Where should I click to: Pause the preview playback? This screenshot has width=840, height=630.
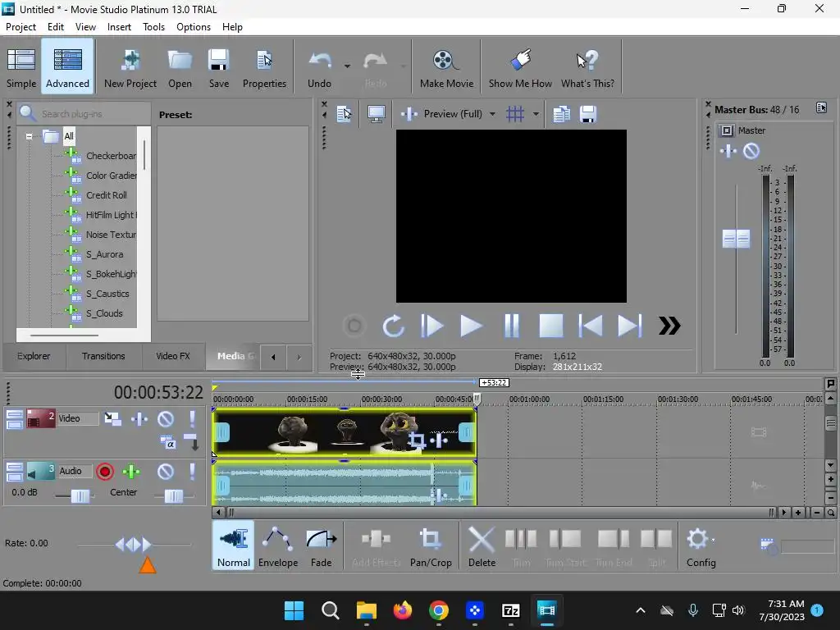point(512,326)
